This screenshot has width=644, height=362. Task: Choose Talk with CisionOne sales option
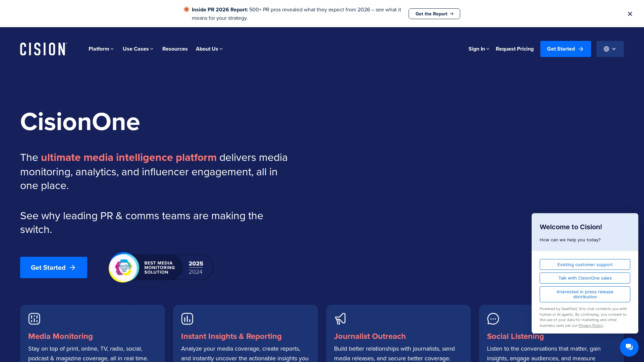tap(585, 278)
